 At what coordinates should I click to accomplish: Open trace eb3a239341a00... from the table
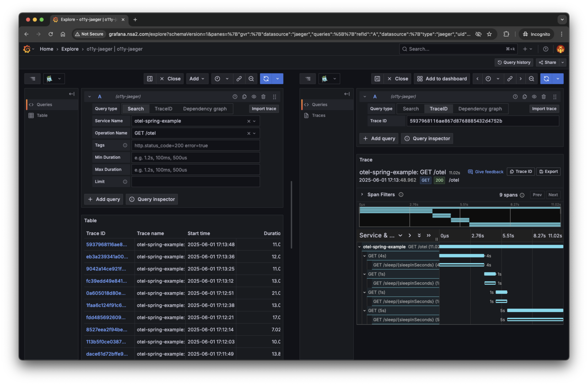tap(107, 257)
